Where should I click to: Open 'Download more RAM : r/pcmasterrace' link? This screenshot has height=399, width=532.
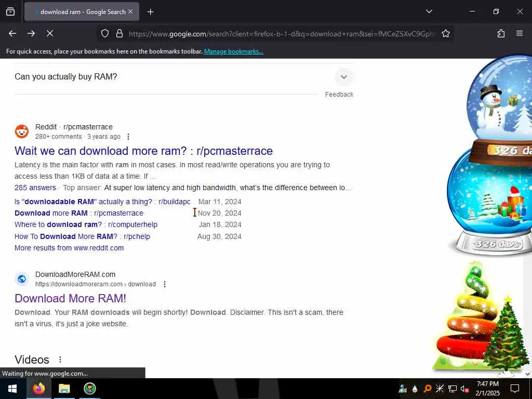tap(79, 213)
